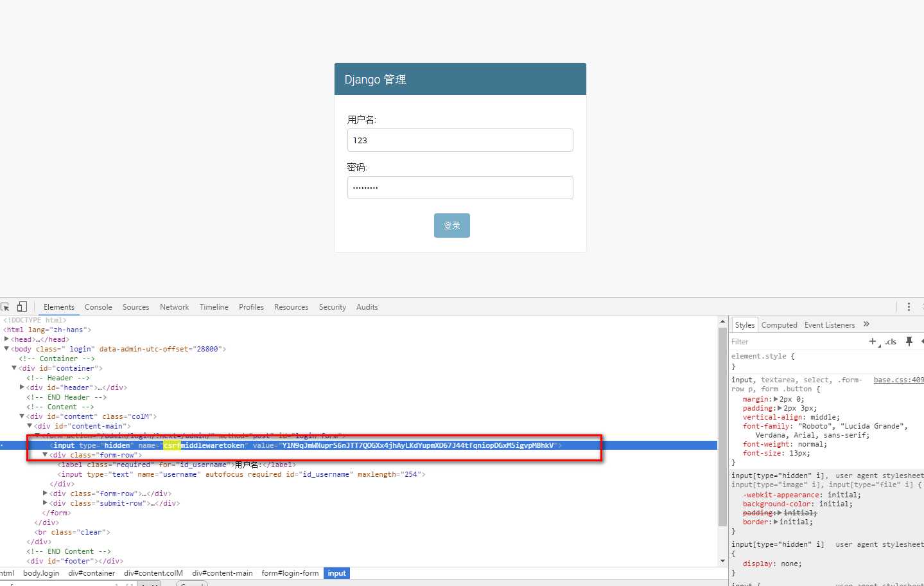Click the Elements panel scroll-up arrow
The image size is (924, 586).
tap(722, 322)
